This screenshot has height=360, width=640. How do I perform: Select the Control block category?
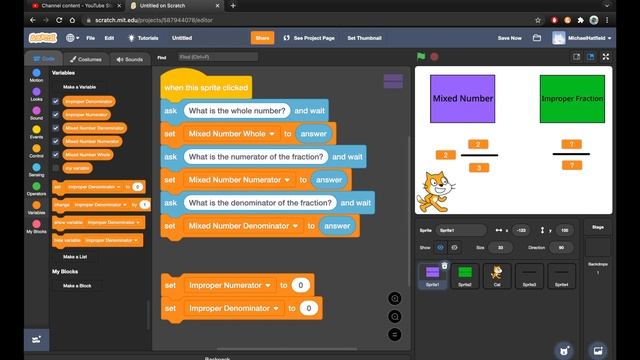pos(36,151)
